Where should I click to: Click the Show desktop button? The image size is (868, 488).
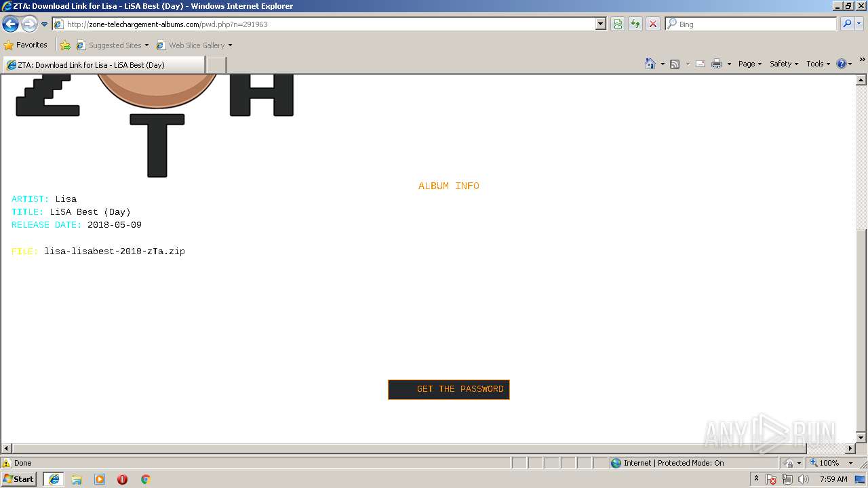(x=860, y=479)
